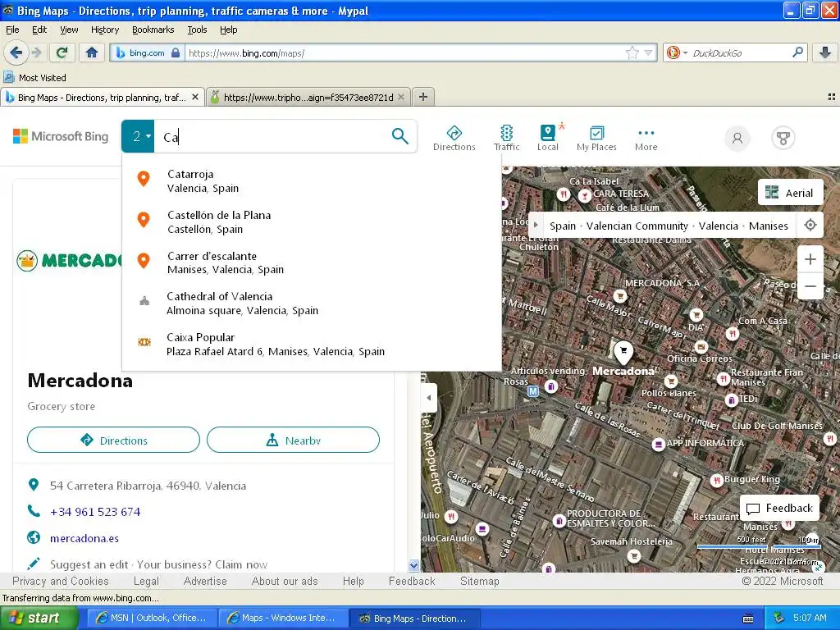Open the Tools menu
Image resolution: width=840 pixels, height=630 pixels.
tap(197, 30)
